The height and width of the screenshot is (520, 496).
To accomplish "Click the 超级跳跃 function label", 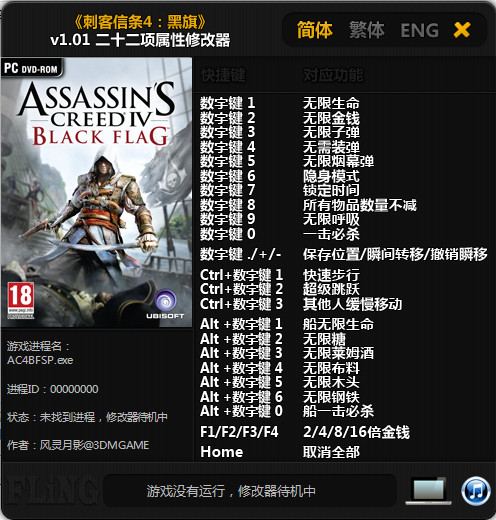I will (x=331, y=289).
